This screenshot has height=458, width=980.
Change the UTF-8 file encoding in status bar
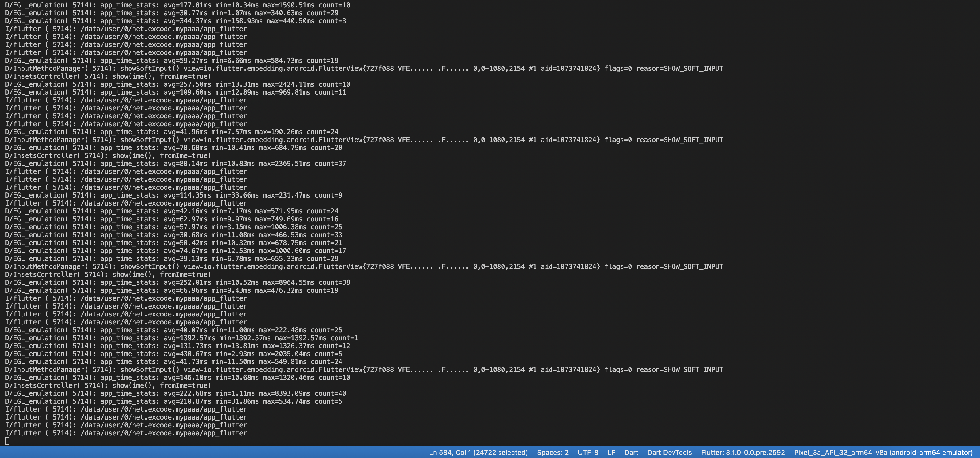click(x=588, y=452)
